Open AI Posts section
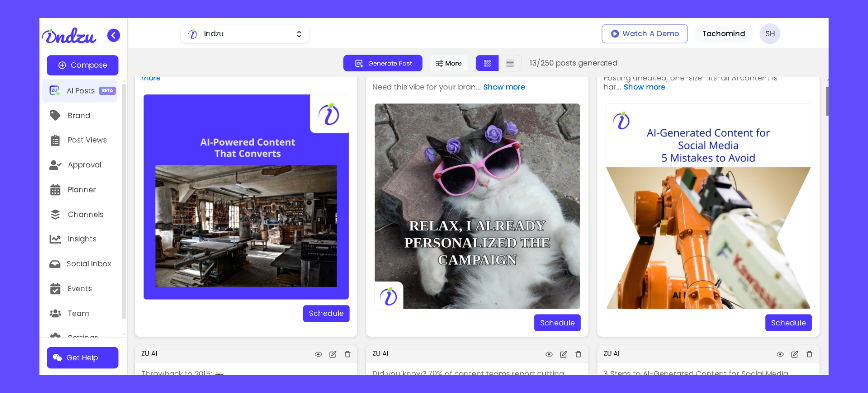This screenshot has width=868, height=393. 80,91
